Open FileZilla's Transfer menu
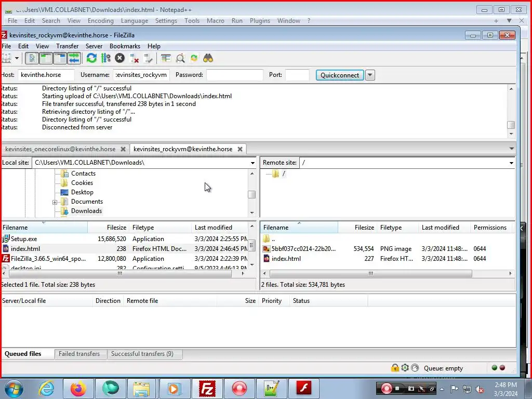The image size is (532, 399). (x=67, y=46)
